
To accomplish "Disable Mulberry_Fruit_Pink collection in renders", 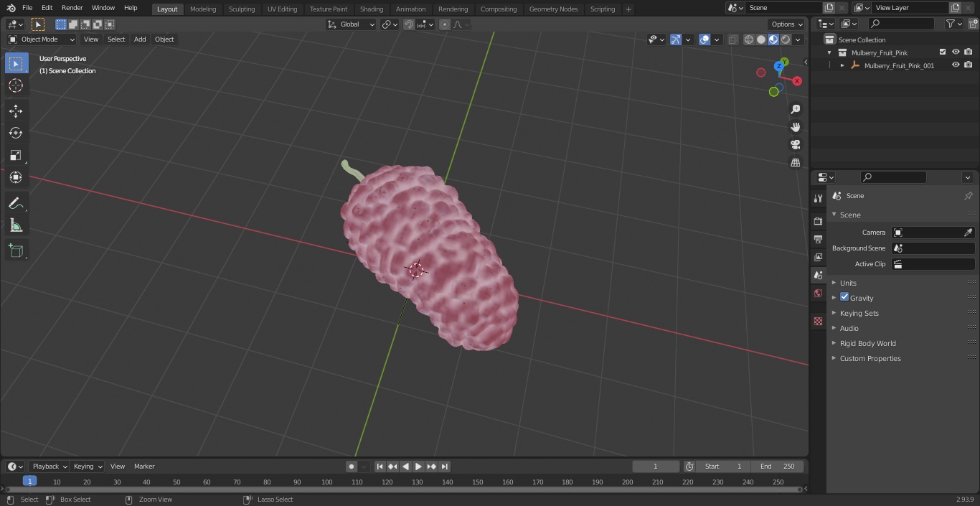I will (969, 52).
